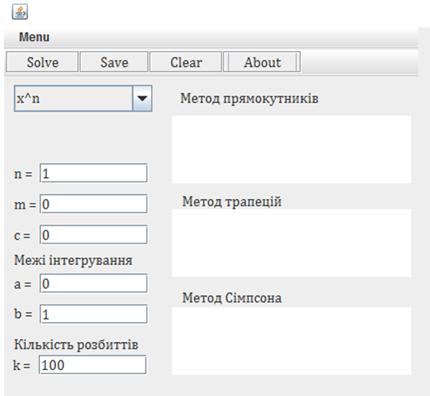Click the Java application icon in title bar
430x396 pixels.
[x=20, y=12]
